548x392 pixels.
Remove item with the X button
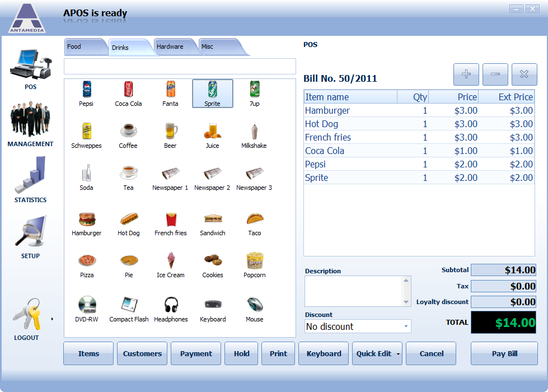pos(524,74)
